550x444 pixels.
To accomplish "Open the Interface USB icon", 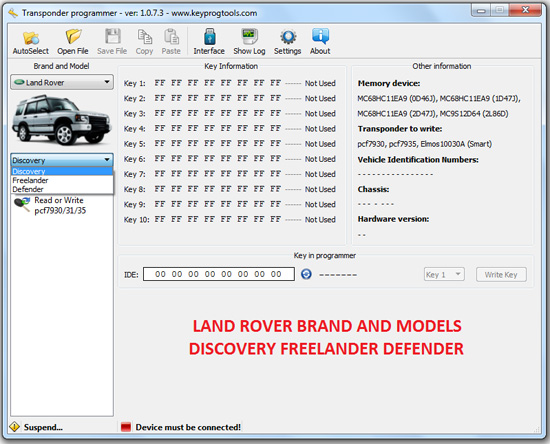I will coord(209,37).
